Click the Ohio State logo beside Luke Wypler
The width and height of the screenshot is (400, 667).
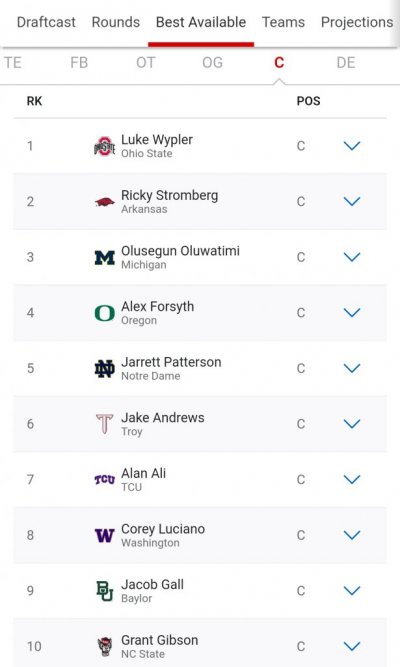coord(104,146)
